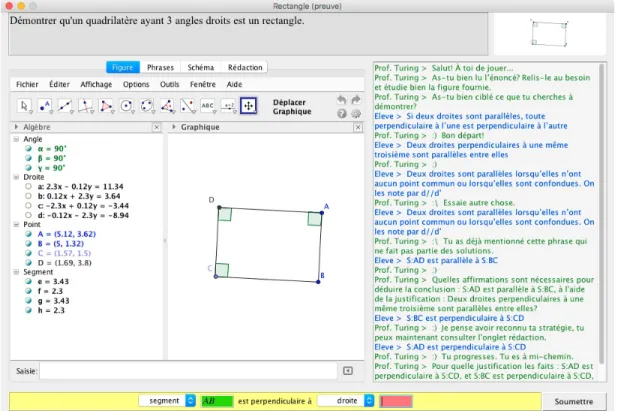Image resolution: width=618 pixels, height=411 pixels.
Task: Switch to the Figure tab
Action: 123,67
